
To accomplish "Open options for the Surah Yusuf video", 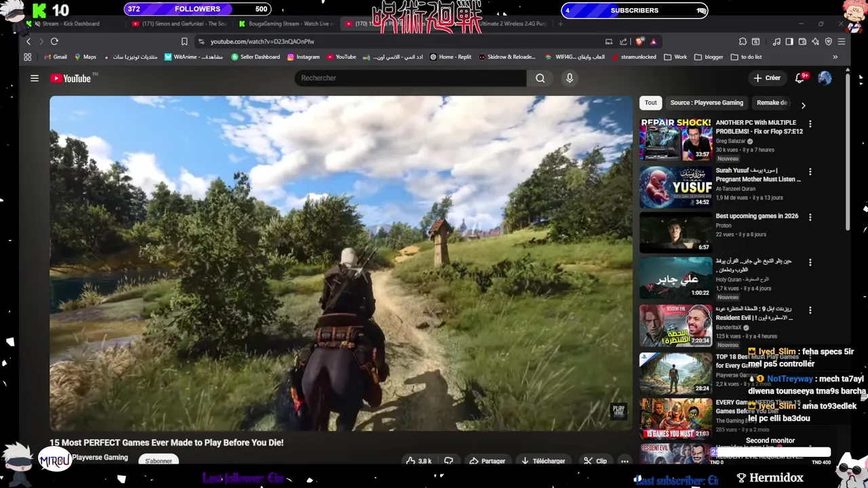I will (810, 171).
